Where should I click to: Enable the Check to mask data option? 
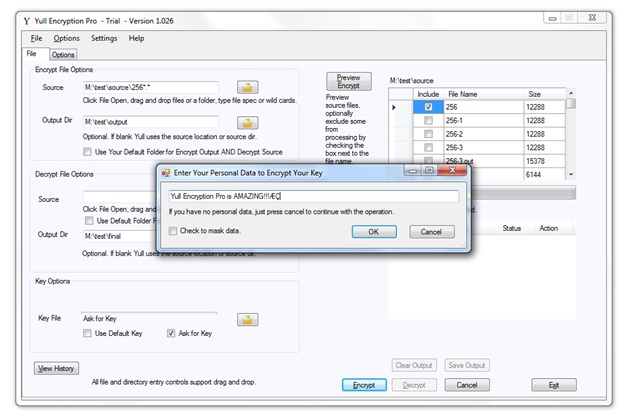(173, 231)
